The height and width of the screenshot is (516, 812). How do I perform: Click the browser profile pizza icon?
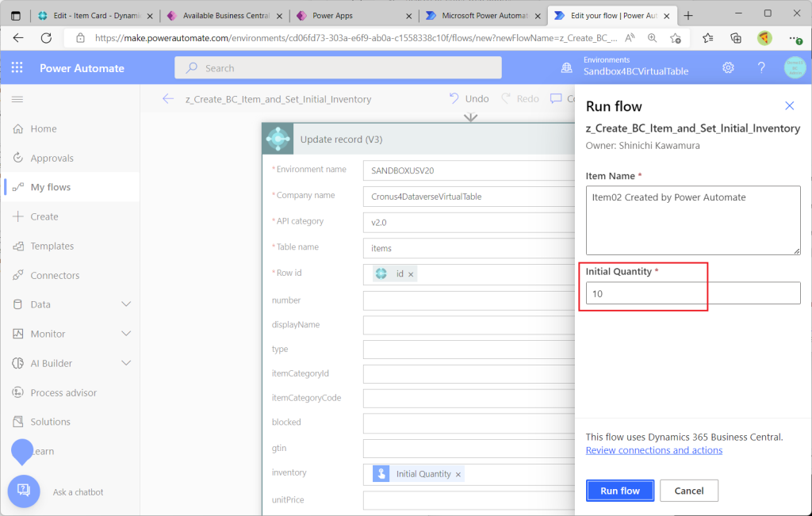tap(764, 38)
